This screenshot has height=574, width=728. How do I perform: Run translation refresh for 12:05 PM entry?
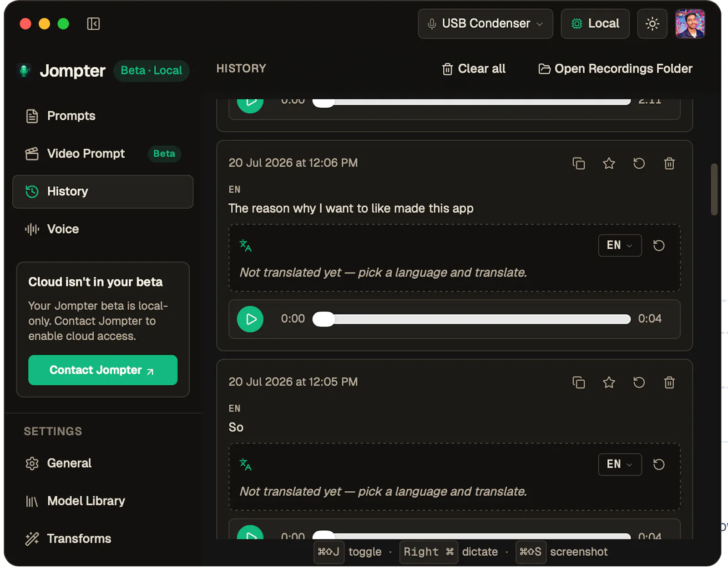[659, 464]
